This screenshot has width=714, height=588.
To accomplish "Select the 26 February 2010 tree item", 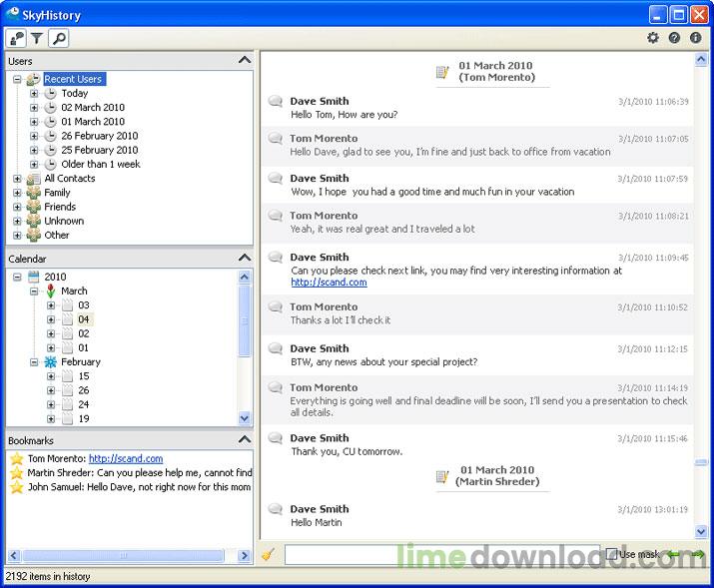I will [100, 136].
